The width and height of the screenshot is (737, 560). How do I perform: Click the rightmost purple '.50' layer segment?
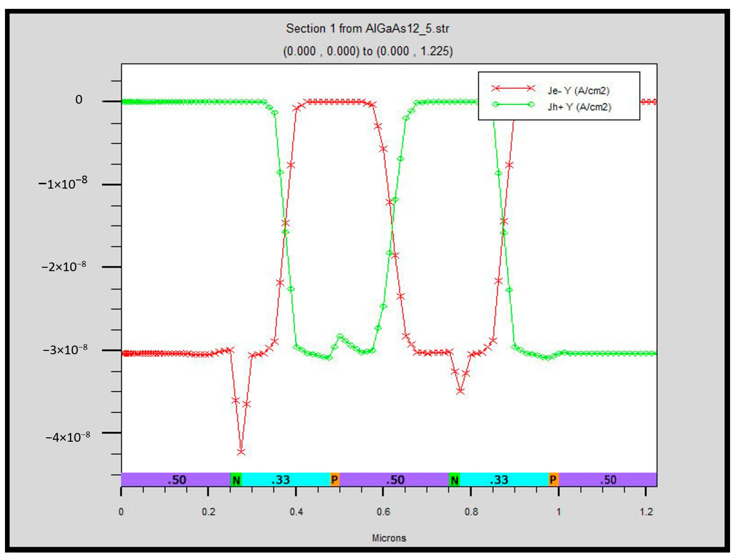pos(608,480)
